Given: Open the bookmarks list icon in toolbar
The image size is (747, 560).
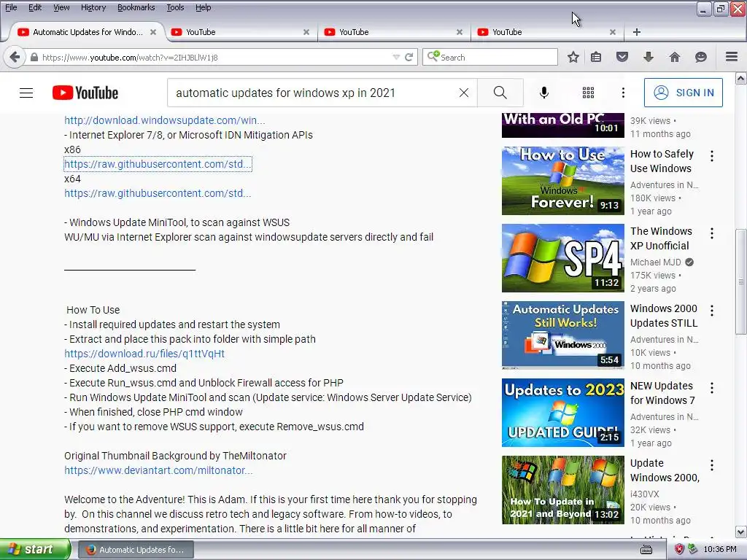Looking at the screenshot, I should tap(596, 57).
